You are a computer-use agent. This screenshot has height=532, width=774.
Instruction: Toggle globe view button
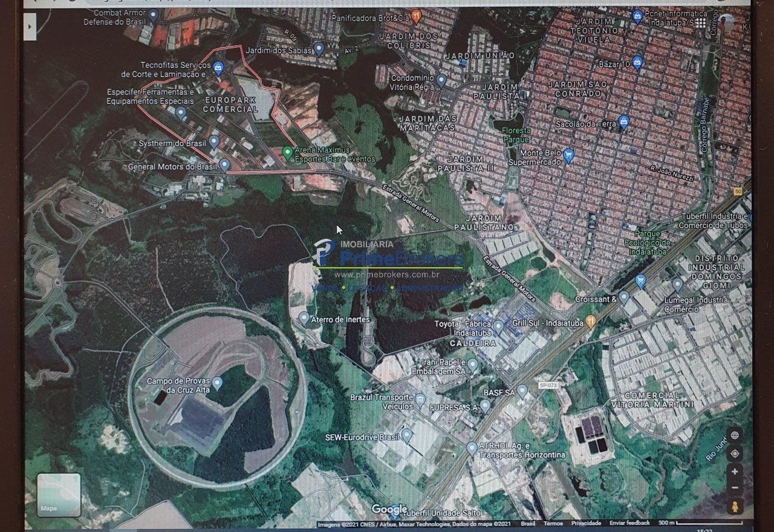[x=735, y=435]
